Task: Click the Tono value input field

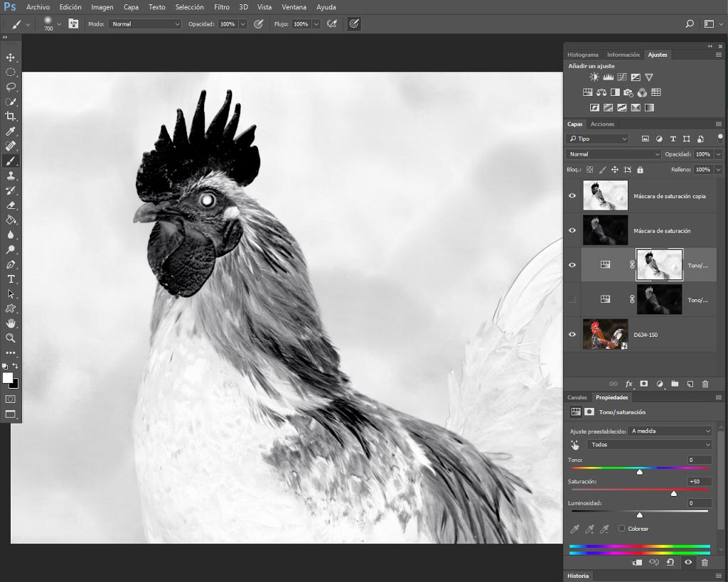Action: (x=700, y=460)
